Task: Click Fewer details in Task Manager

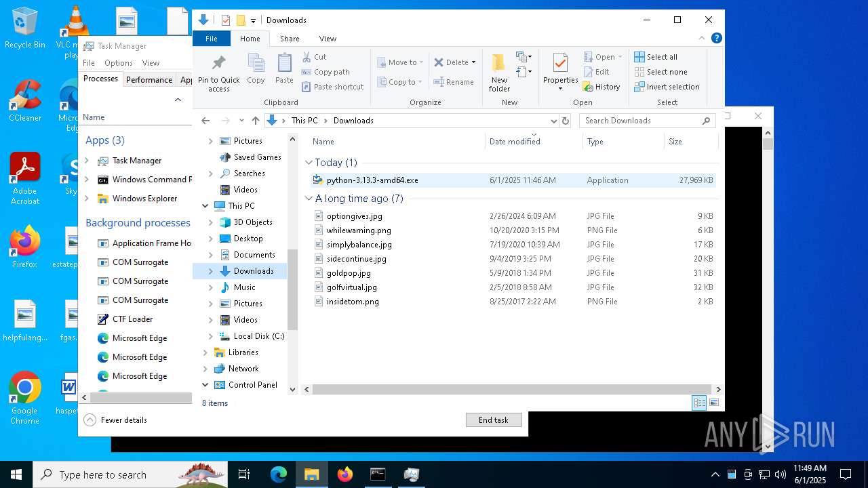Action: pyautogui.click(x=116, y=420)
